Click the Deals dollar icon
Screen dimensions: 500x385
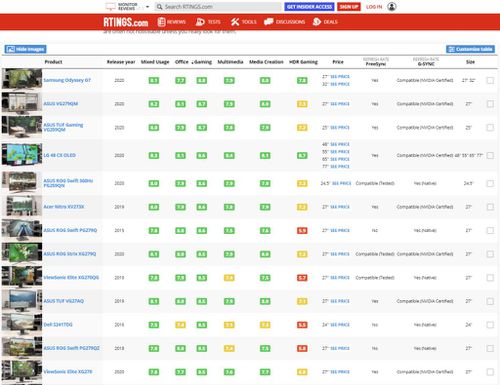[317, 22]
